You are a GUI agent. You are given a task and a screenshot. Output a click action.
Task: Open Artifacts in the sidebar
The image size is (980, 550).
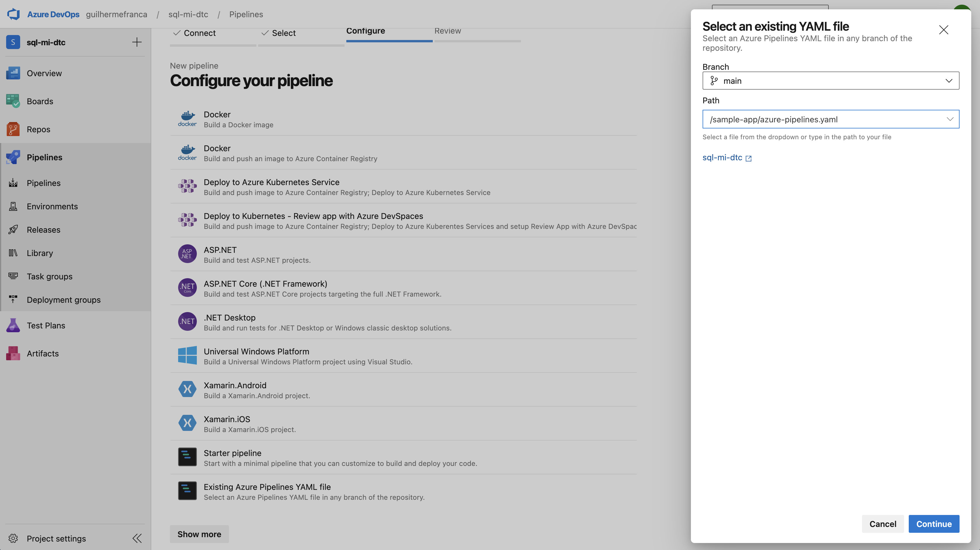(42, 353)
